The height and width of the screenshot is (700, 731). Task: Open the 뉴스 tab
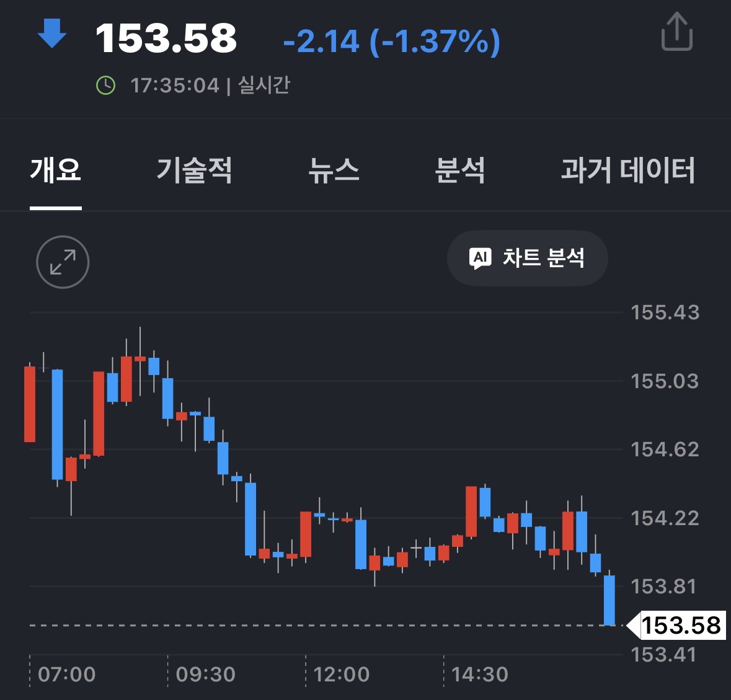pyautogui.click(x=334, y=170)
